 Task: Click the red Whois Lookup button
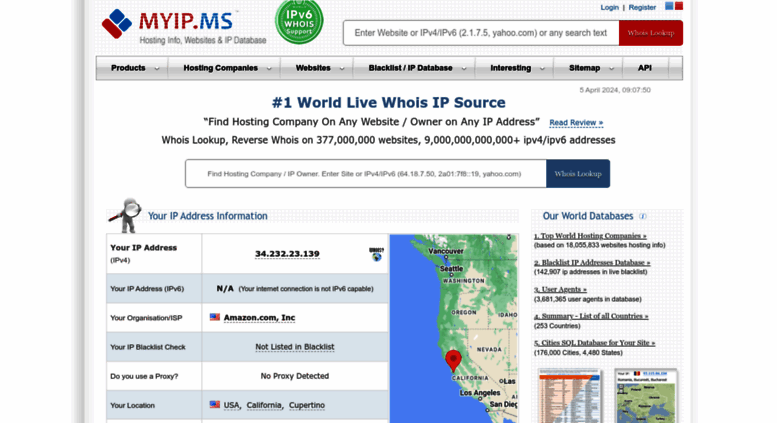coord(651,33)
